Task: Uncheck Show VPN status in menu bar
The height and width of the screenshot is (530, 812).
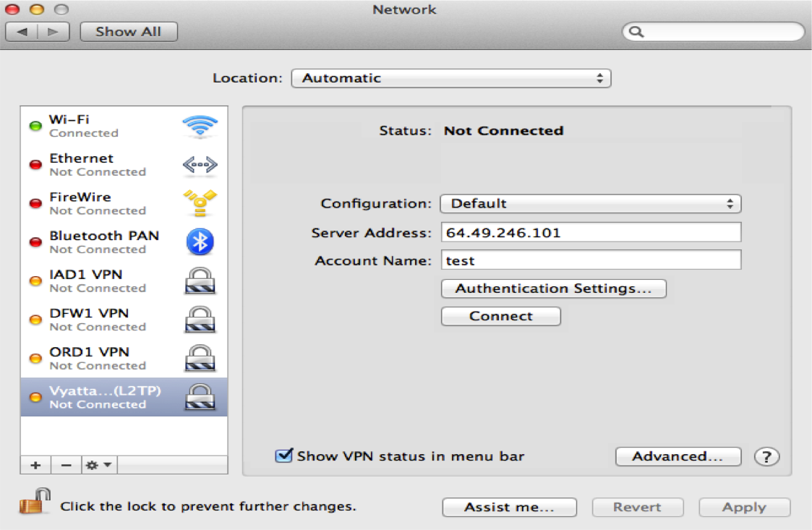Action: [x=283, y=456]
